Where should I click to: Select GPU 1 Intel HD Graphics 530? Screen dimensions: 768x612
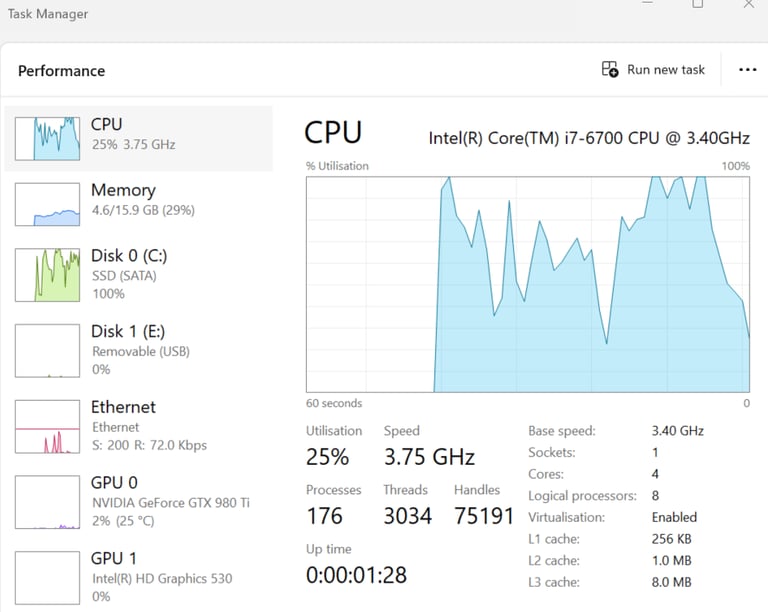(x=156, y=577)
